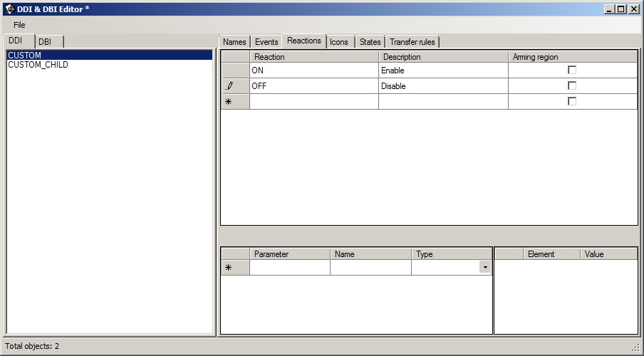Screen dimensions: 644x356
Task: Open the Events tab
Action: 266,42
